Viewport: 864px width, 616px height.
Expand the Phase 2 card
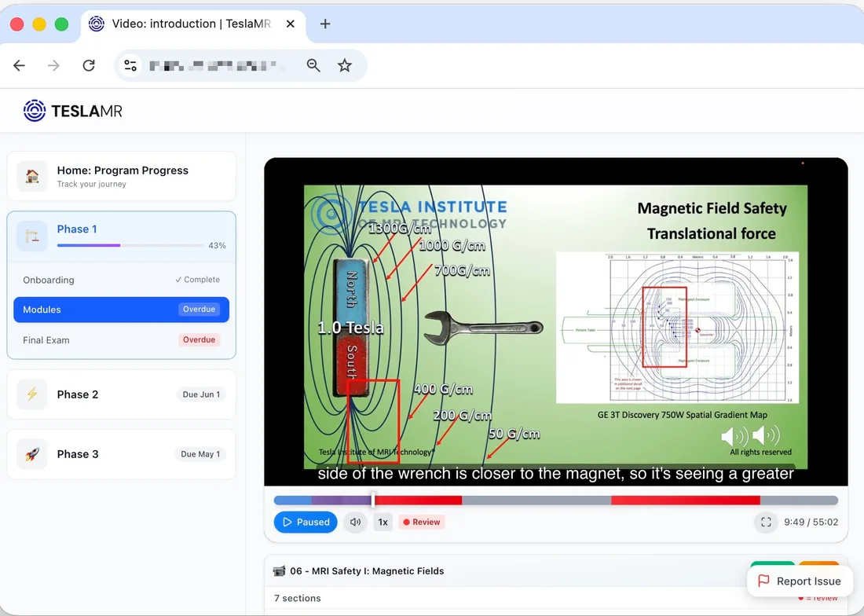coord(121,394)
